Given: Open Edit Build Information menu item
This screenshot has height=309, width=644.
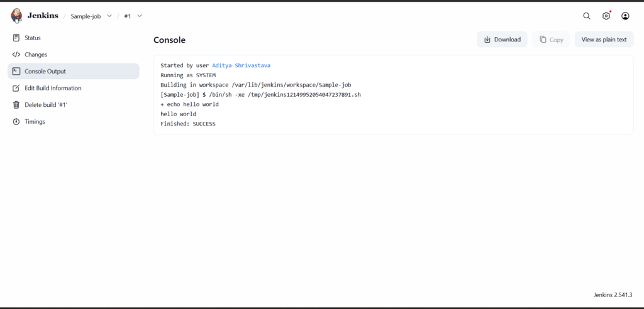Looking at the screenshot, I should (x=53, y=88).
